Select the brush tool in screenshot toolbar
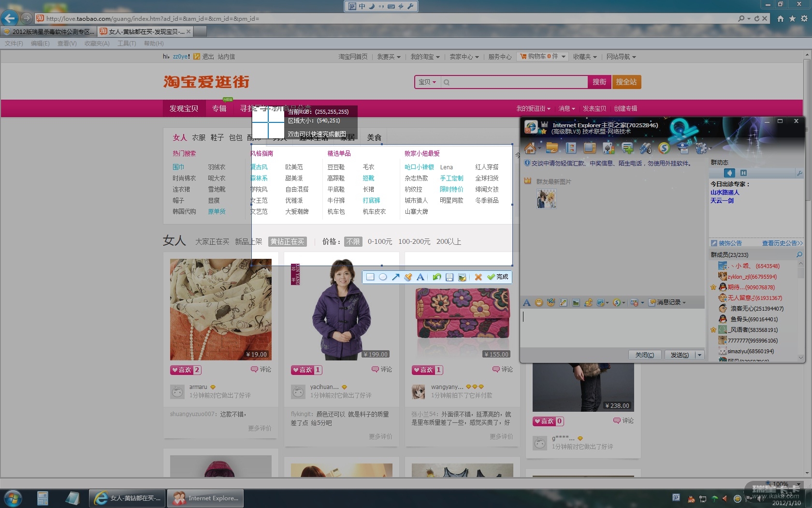 (x=408, y=277)
